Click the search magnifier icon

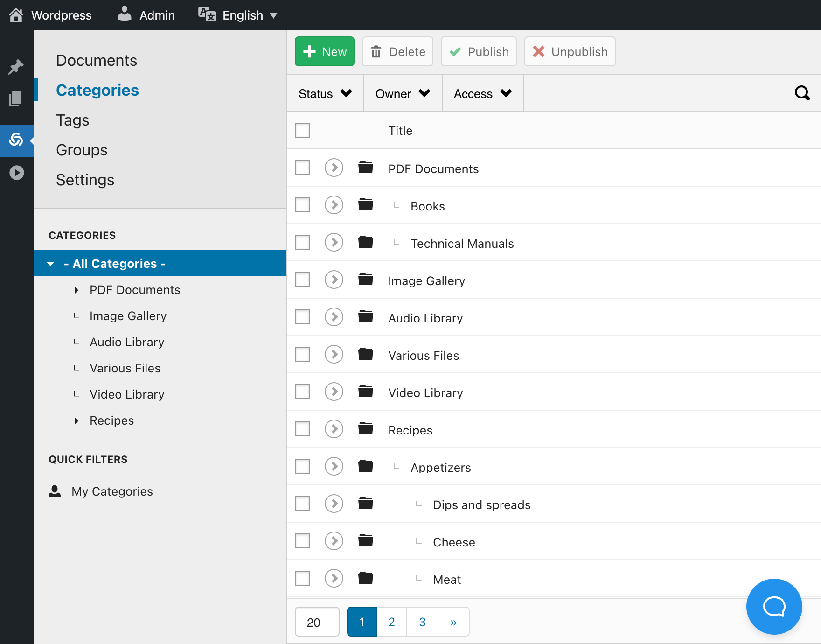(802, 93)
